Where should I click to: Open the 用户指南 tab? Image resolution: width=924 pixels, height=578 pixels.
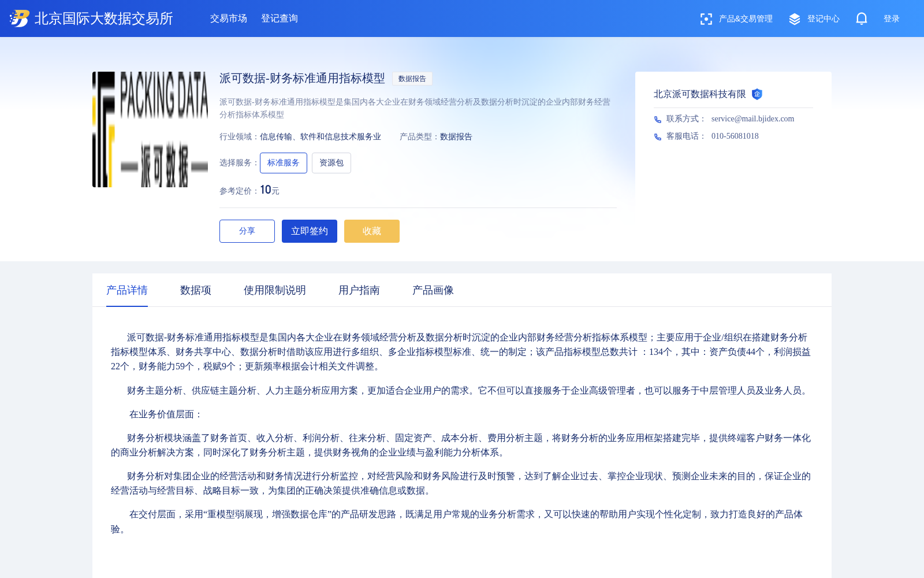pyautogui.click(x=359, y=290)
